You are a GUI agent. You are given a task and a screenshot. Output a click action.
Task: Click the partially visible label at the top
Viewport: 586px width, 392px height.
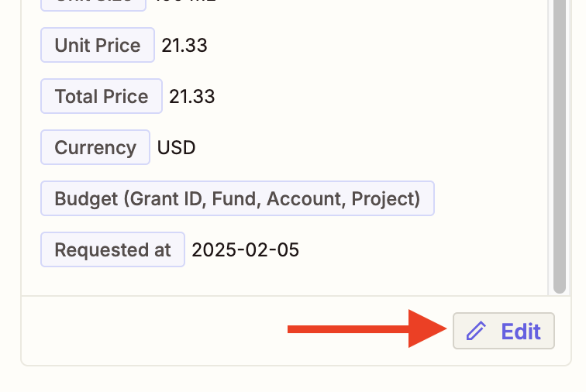pos(93,3)
